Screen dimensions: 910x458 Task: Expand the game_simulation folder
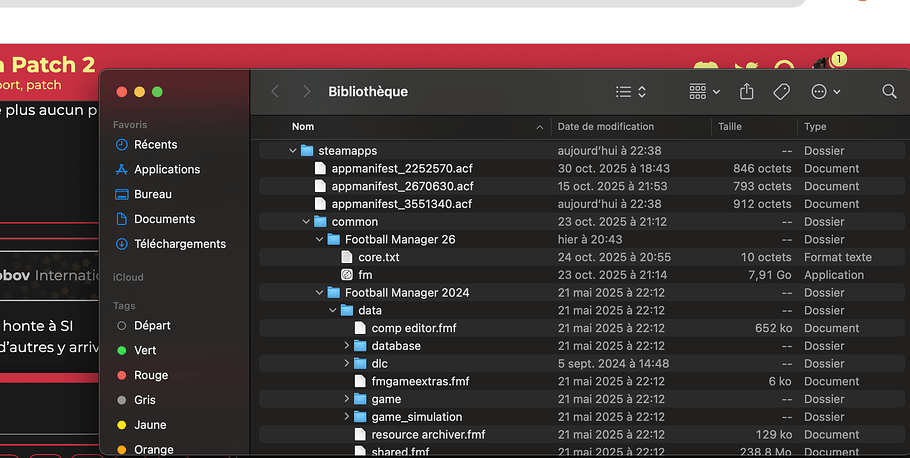pos(347,417)
